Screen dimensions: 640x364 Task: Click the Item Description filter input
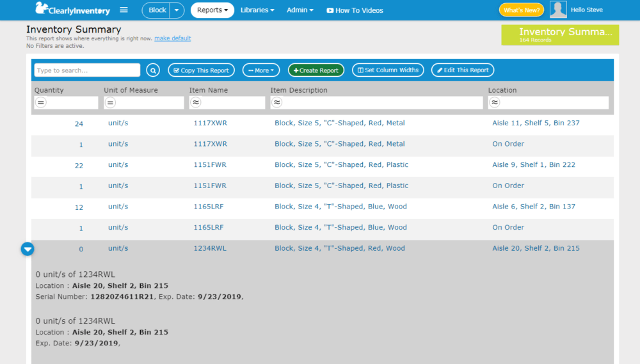(x=376, y=102)
